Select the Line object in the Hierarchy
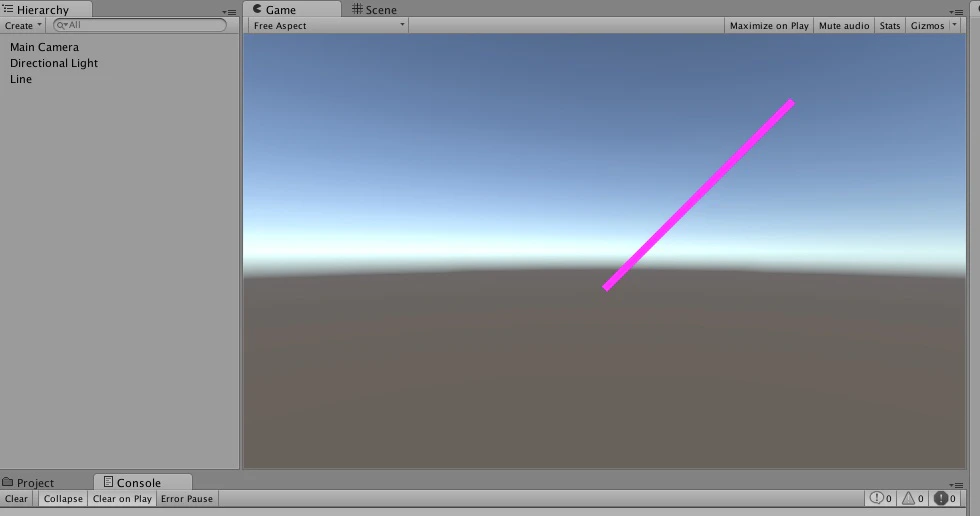Viewport: 980px width, 516px height. point(21,79)
